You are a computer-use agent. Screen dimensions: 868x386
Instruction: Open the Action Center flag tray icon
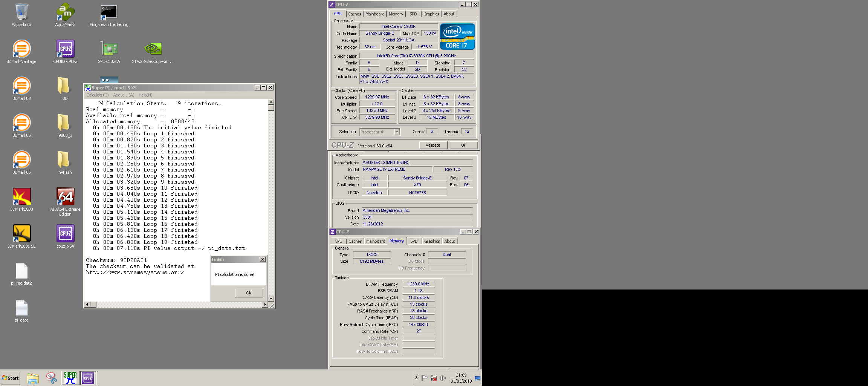point(425,378)
